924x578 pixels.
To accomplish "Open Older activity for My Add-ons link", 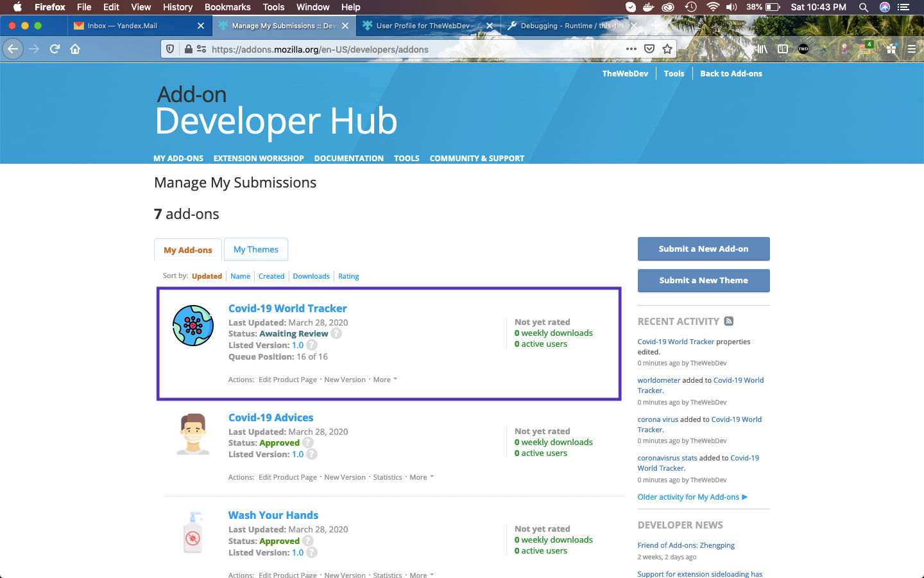I will (x=692, y=497).
